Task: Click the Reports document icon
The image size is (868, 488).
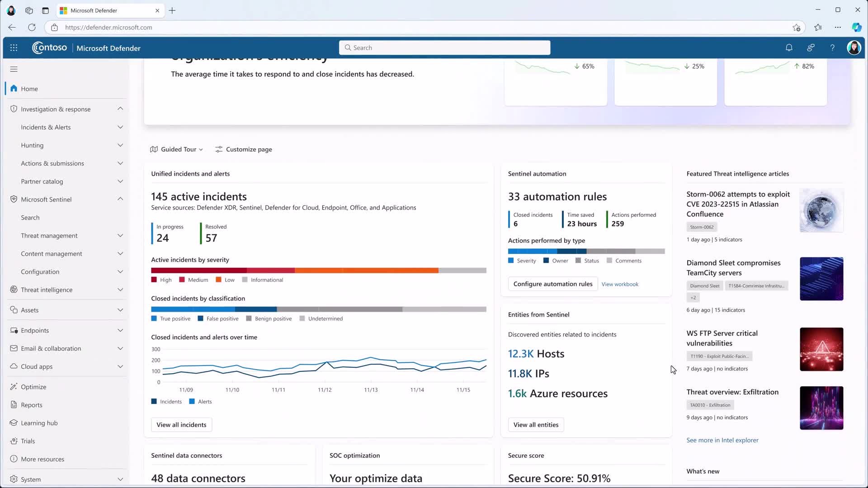Action: pyautogui.click(x=14, y=405)
